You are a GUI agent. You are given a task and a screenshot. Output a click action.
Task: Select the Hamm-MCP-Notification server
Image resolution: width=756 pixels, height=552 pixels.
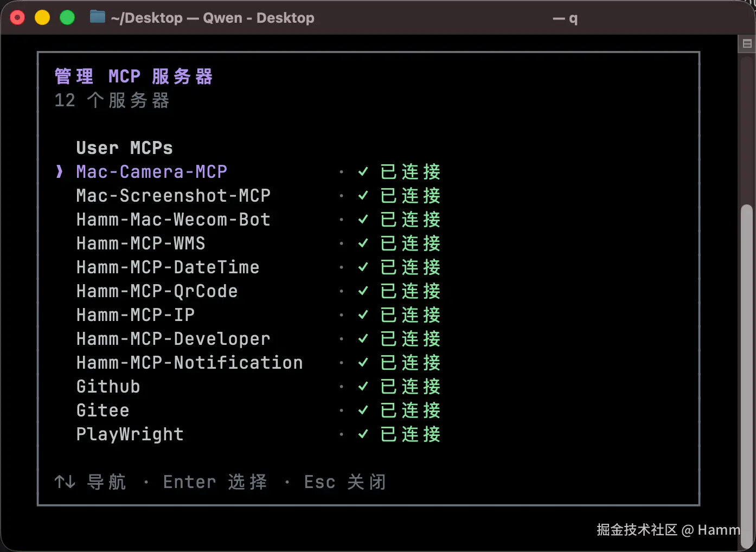[189, 363]
